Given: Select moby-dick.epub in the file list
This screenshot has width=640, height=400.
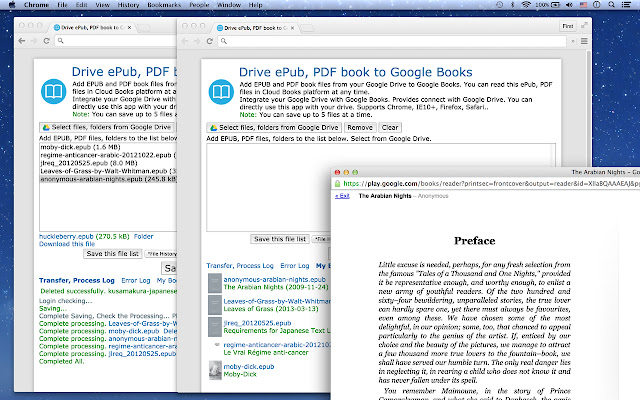Looking at the screenshot, I should [67, 148].
